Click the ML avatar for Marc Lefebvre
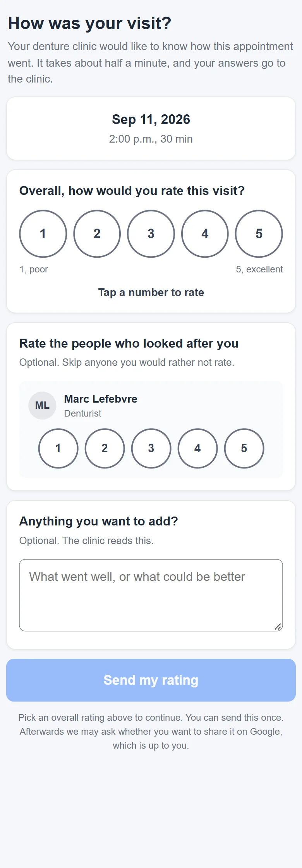 pyautogui.click(x=42, y=405)
